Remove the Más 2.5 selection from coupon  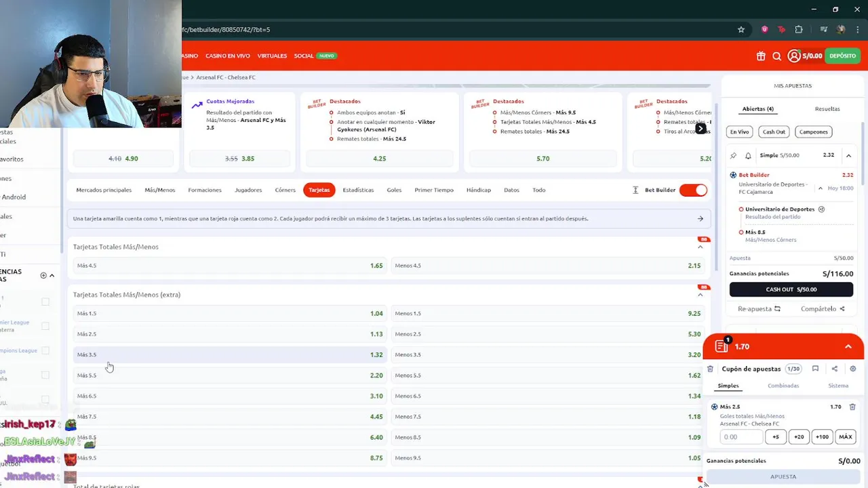(852, 407)
